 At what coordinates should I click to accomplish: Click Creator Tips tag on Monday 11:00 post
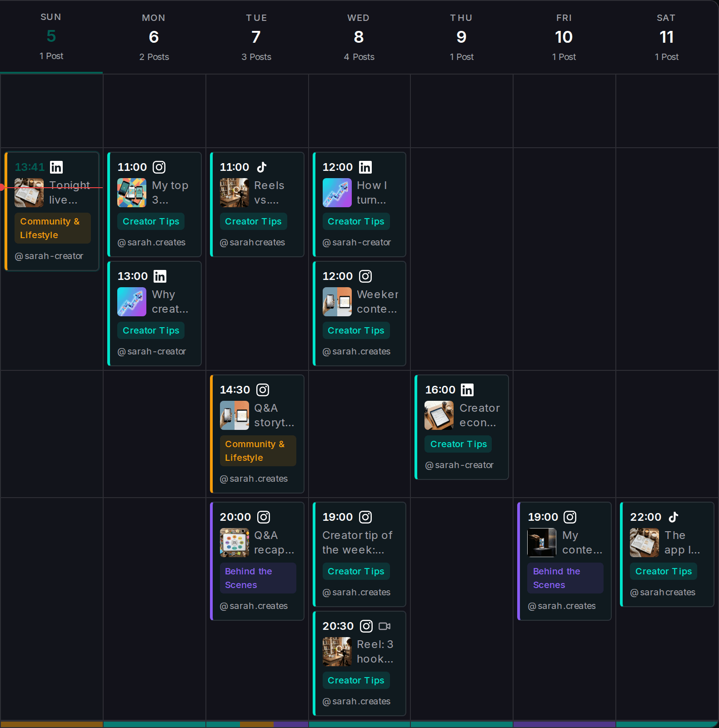point(151,221)
